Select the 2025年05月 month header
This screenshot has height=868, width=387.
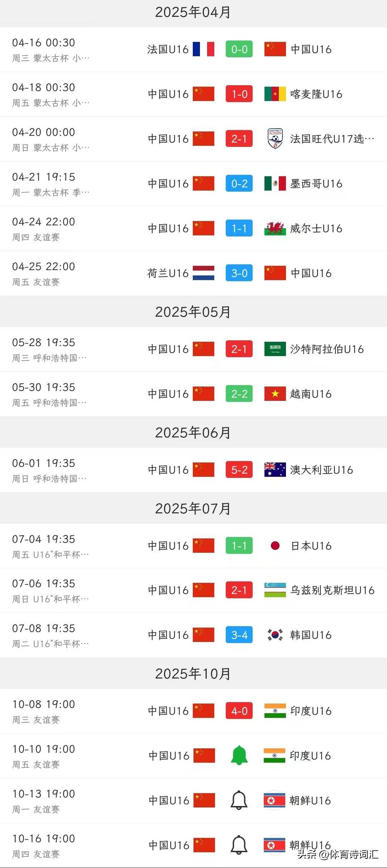click(x=193, y=312)
